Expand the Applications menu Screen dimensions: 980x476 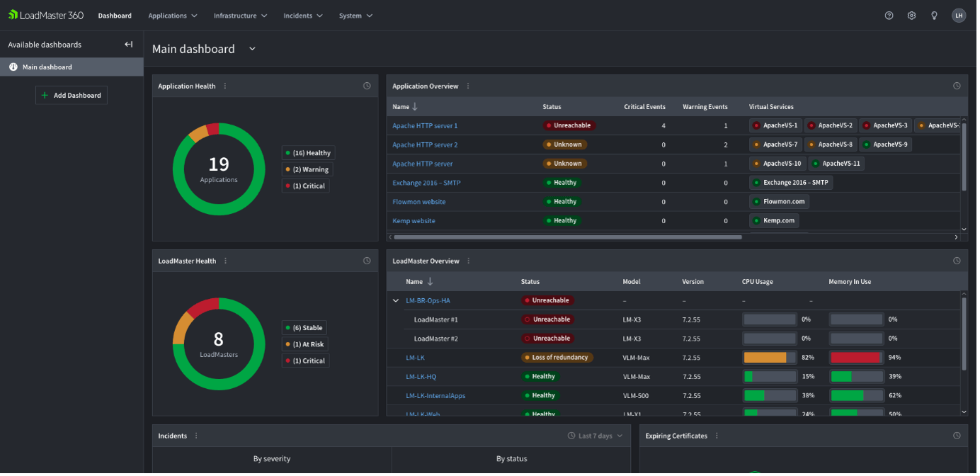tap(173, 16)
